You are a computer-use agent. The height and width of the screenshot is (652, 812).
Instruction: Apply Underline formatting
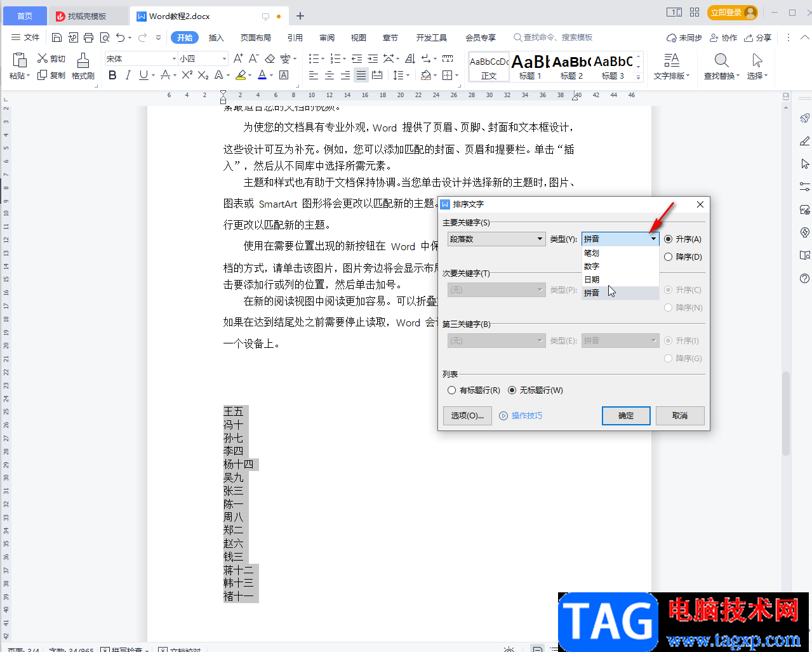pos(143,75)
